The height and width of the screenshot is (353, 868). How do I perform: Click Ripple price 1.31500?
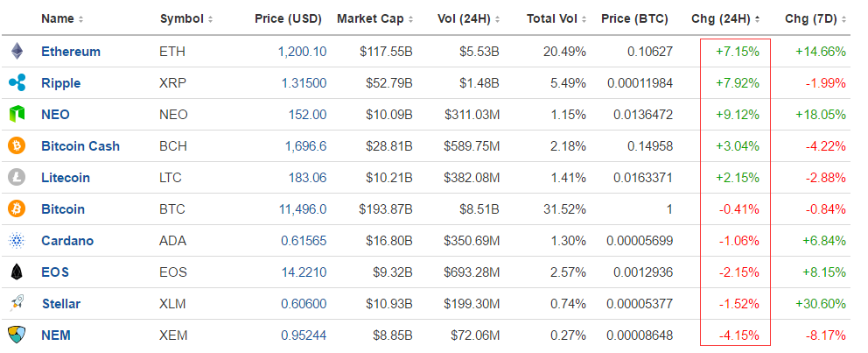click(x=304, y=83)
